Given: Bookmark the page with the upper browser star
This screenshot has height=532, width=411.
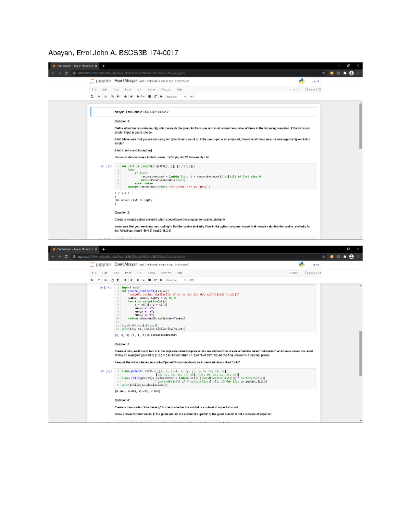Looking at the screenshot, I should pos(323,73).
